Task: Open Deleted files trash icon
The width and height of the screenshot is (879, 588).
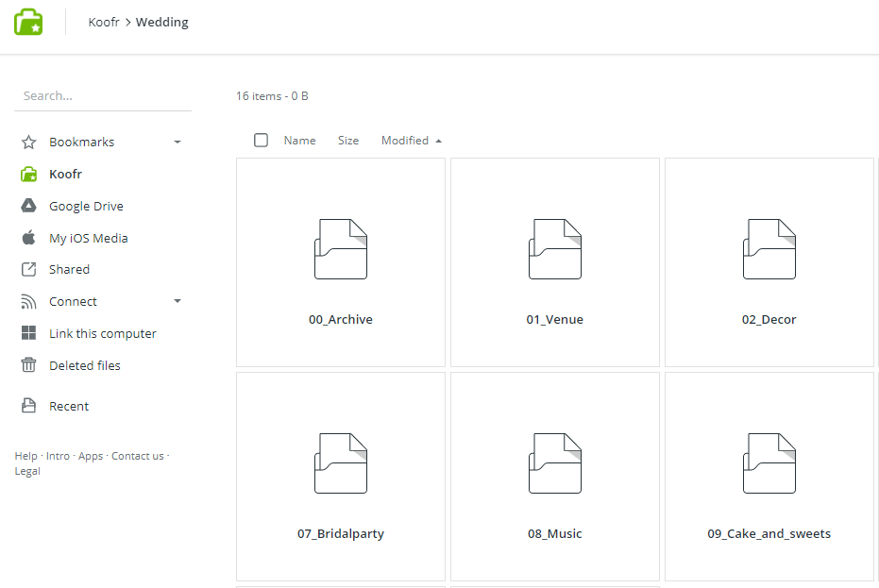Action: pos(29,365)
